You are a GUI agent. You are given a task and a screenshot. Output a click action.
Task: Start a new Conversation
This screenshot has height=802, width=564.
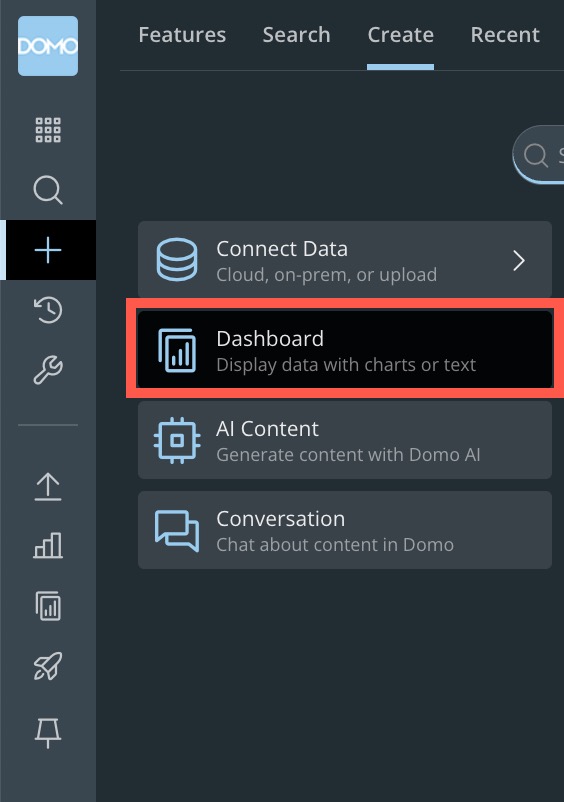click(x=345, y=530)
